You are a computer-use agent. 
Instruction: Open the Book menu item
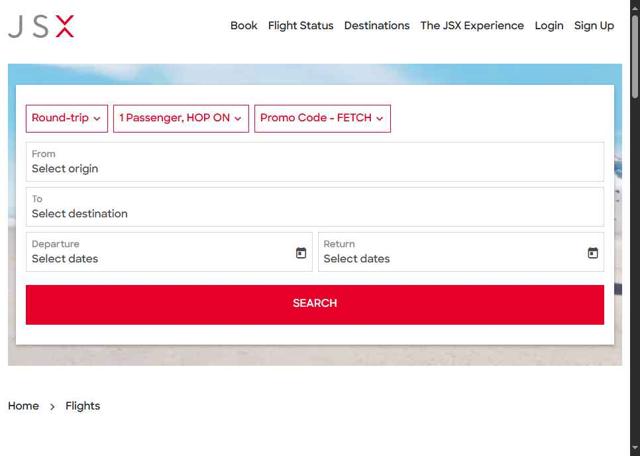(244, 26)
